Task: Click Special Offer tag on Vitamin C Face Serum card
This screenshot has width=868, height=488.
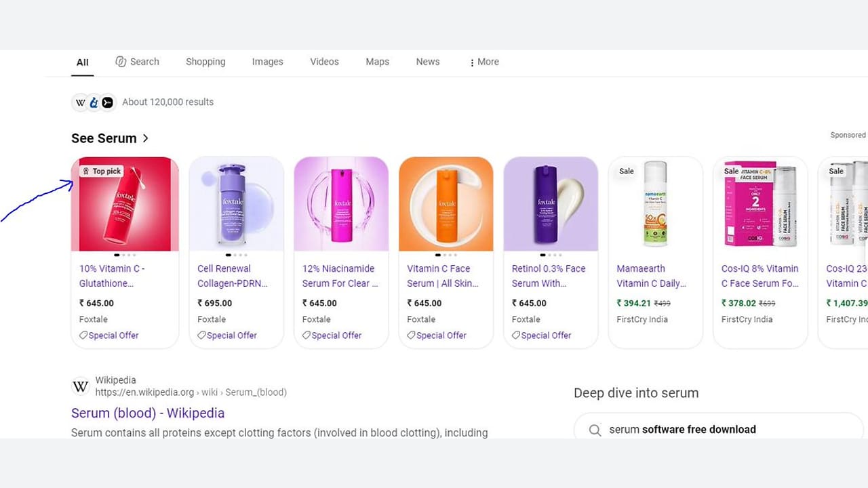Action: tap(437, 335)
